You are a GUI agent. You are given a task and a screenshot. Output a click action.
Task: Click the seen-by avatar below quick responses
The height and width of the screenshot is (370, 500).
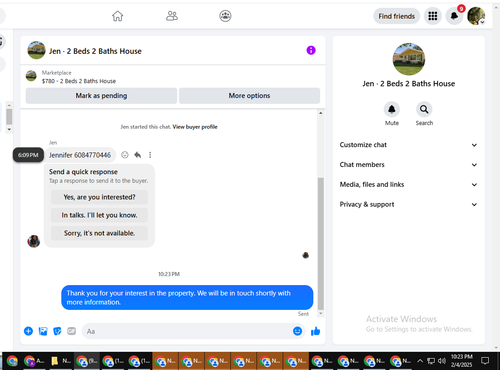point(305,255)
